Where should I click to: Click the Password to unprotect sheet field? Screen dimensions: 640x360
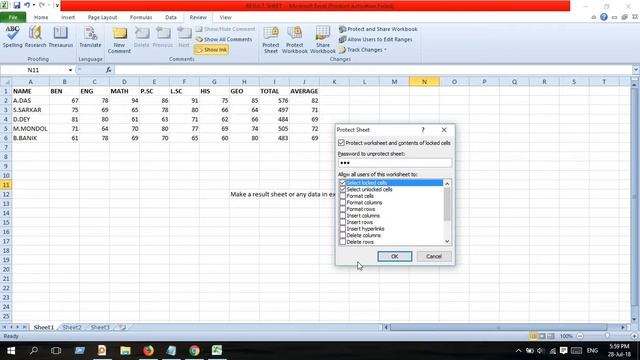coord(395,163)
